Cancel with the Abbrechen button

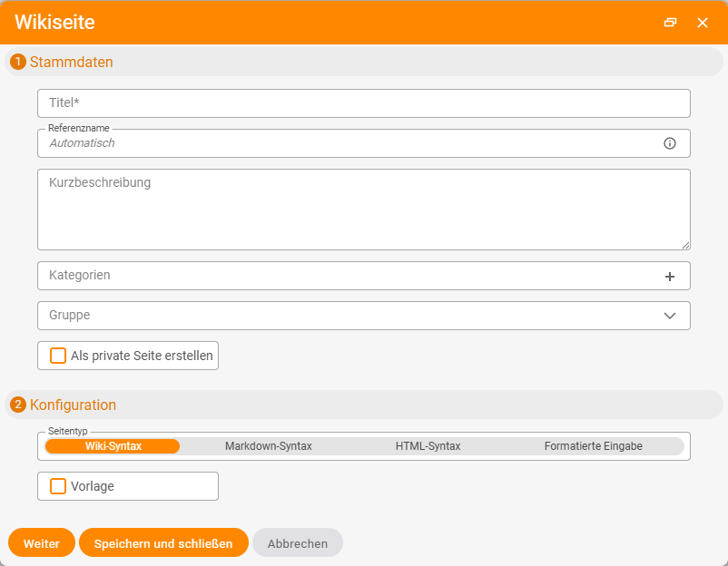(298, 542)
